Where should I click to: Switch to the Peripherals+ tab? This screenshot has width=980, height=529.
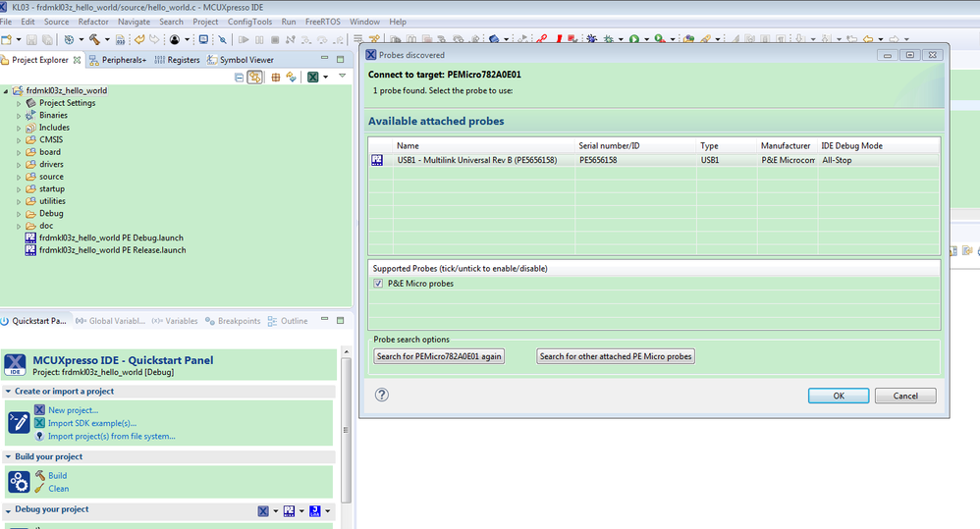click(118, 60)
